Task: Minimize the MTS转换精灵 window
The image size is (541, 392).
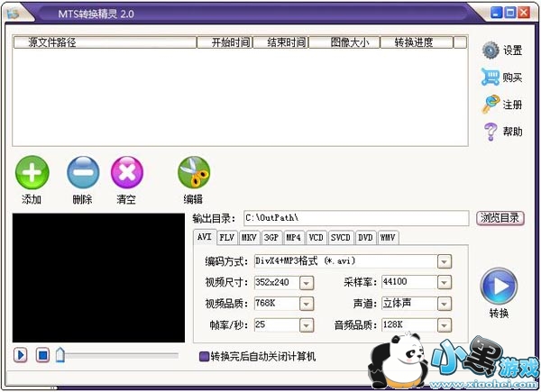Action: coord(497,13)
